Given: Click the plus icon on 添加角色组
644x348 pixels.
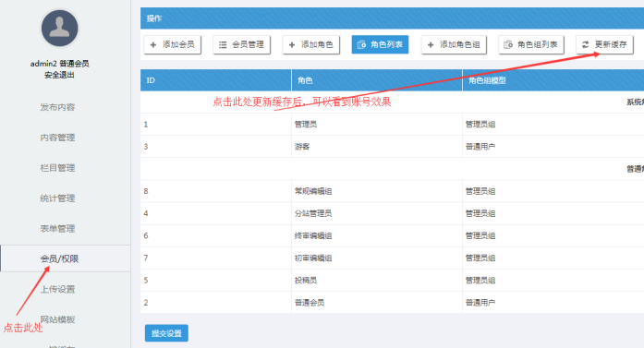Looking at the screenshot, I should (x=431, y=44).
